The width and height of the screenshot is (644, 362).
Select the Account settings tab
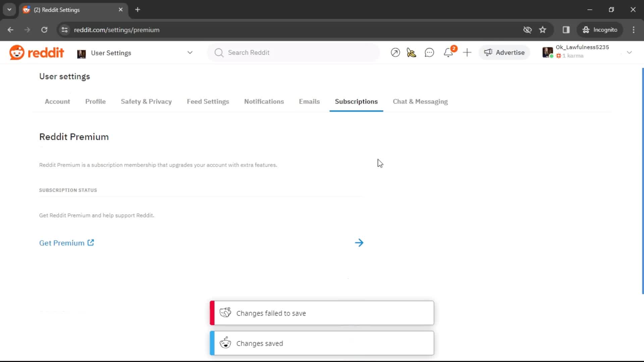(57, 101)
